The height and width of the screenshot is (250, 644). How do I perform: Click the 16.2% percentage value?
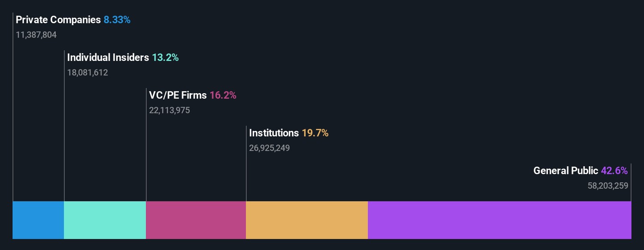[223, 95]
